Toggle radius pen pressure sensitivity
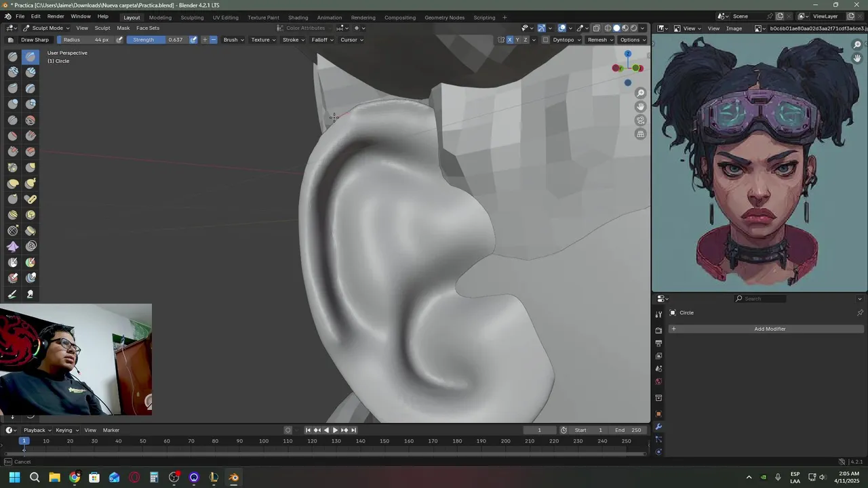The height and width of the screenshot is (488, 868). pyautogui.click(x=119, y=40)
